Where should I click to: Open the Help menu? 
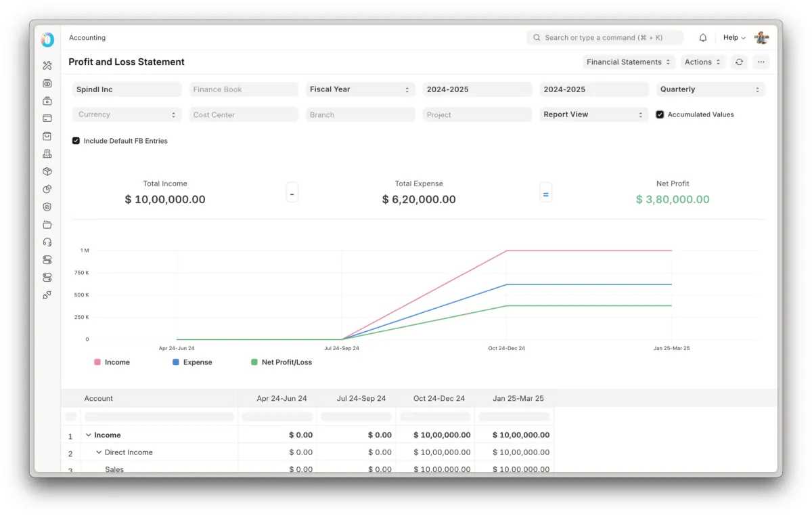[734, 38]
